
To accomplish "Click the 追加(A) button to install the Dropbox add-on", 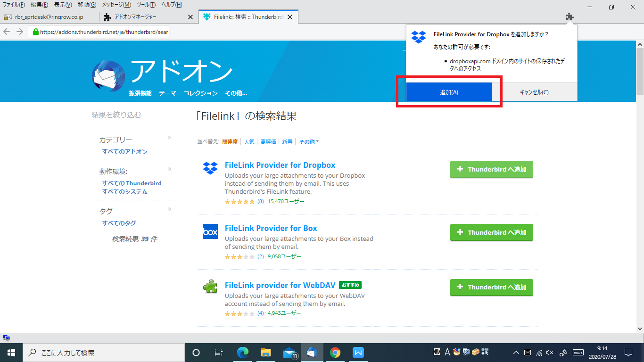I will 448,91.
